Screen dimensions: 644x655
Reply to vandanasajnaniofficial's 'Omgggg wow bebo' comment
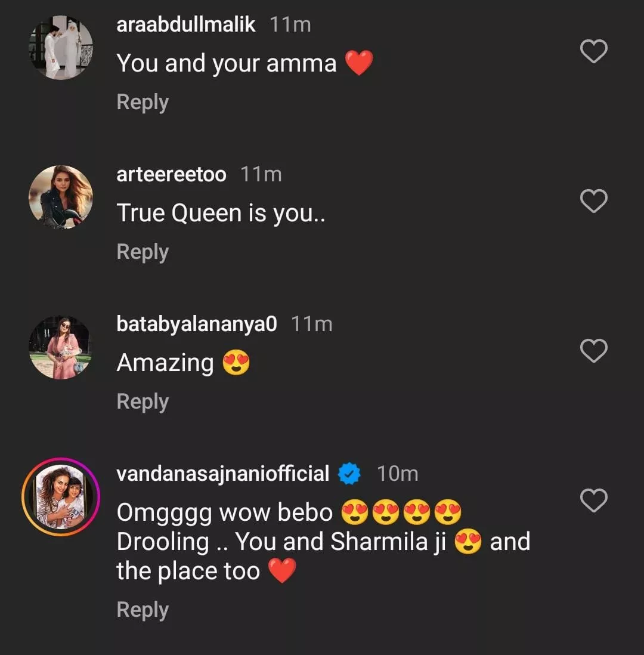(143, 610)
